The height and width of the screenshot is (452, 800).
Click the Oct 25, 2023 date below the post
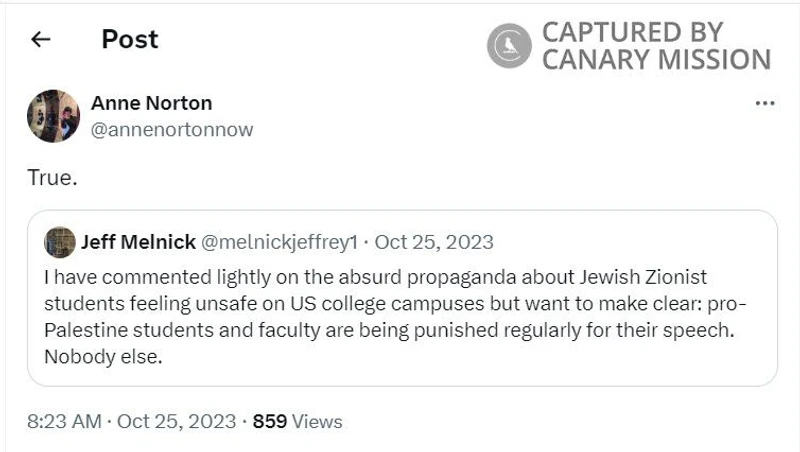[176, 421]
